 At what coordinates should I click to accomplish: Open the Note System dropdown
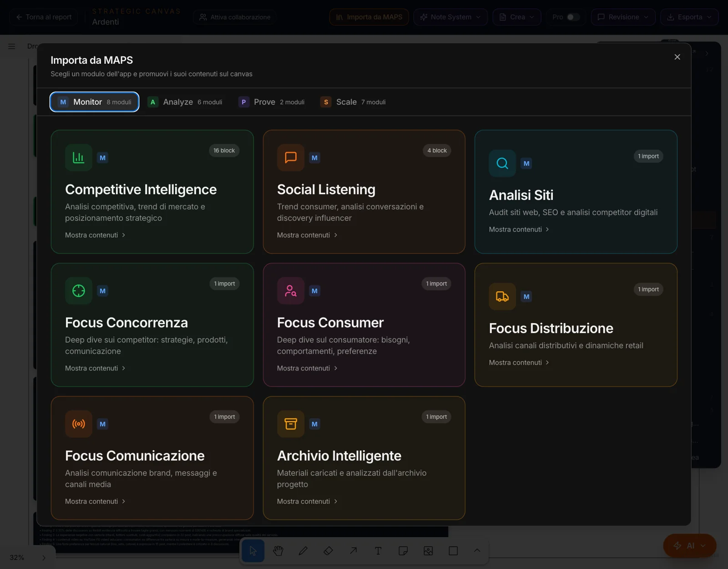point(450,17)
